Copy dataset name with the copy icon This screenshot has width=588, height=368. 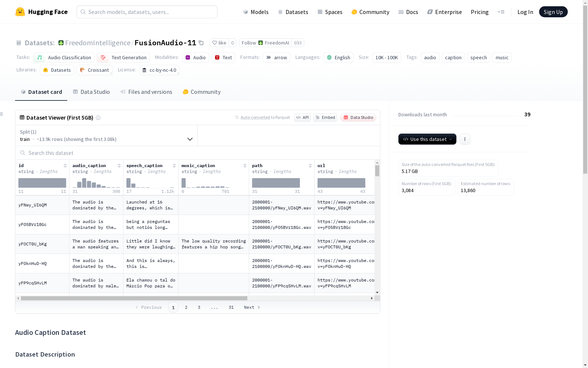point(201,43)
